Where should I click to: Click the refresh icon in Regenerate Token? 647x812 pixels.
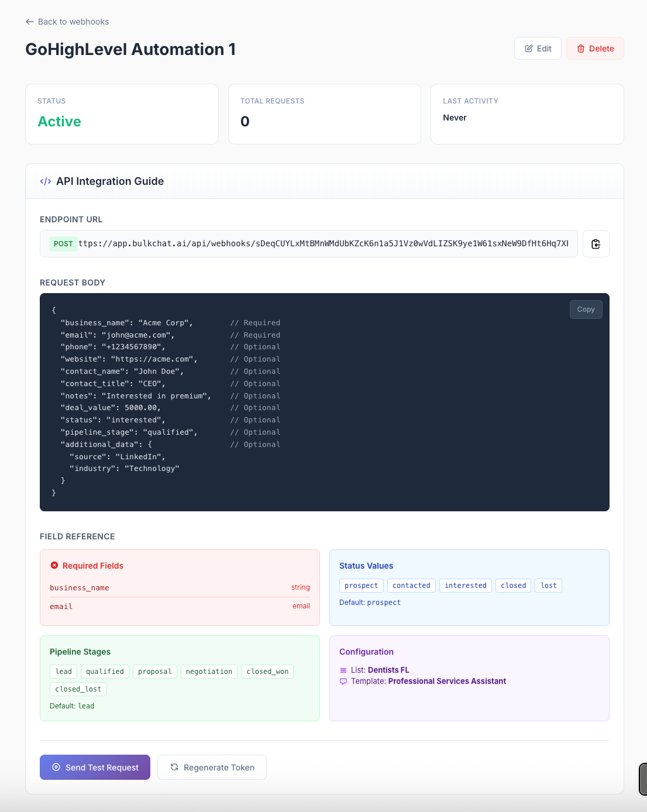[x=174, y=767]
